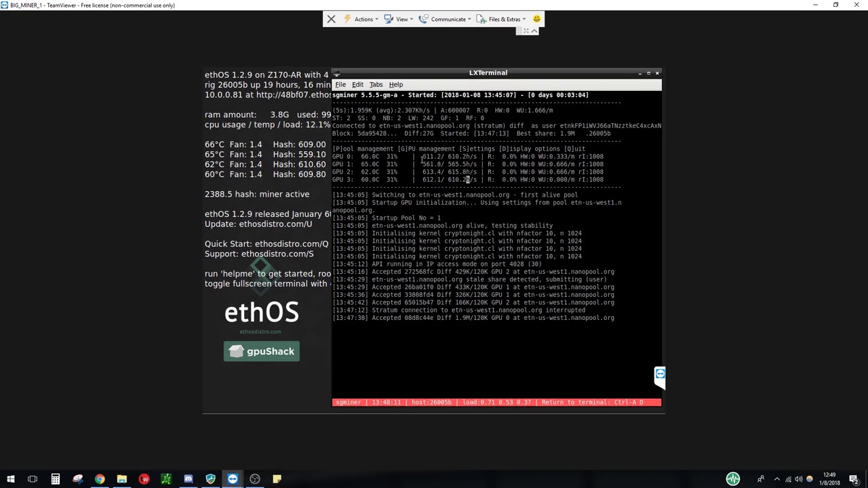Open the Actions dropdown in TeamViewer toolbar
Screen dimensions: 868x488
tap(362, 19)
